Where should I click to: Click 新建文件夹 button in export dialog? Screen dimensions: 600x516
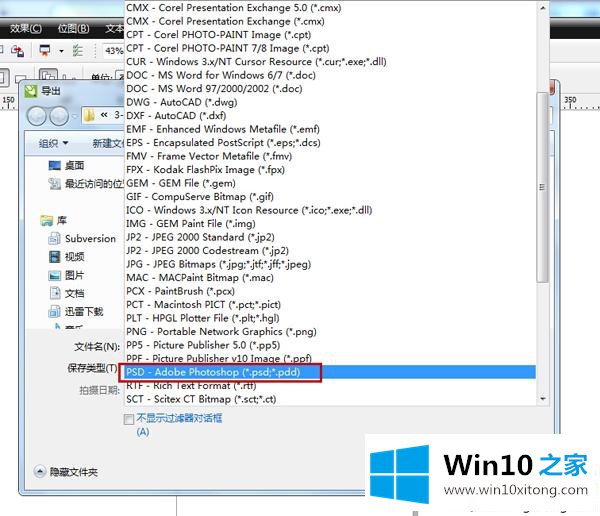[x=108, y=144]
